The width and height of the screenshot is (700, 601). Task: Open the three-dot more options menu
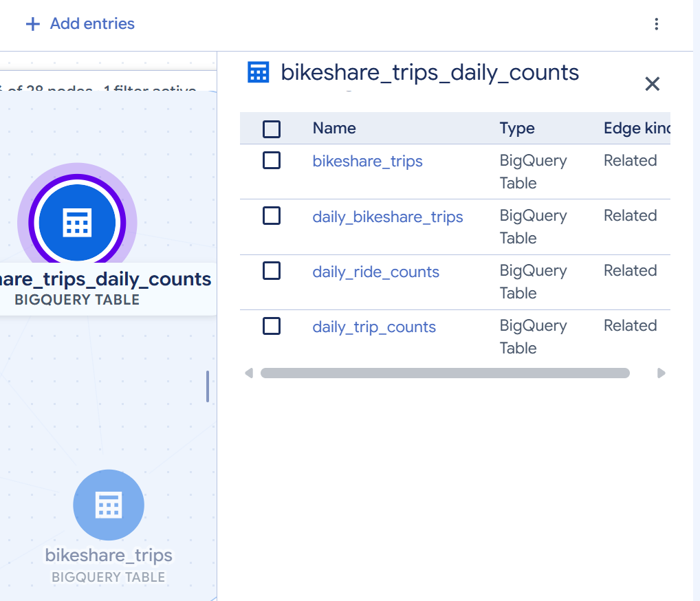pos(656,23)
